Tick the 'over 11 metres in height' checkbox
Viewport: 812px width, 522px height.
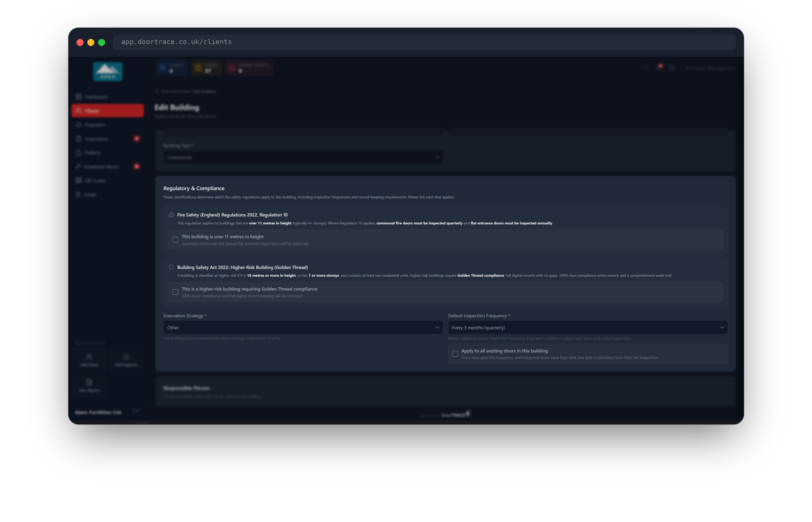(175, 240)
